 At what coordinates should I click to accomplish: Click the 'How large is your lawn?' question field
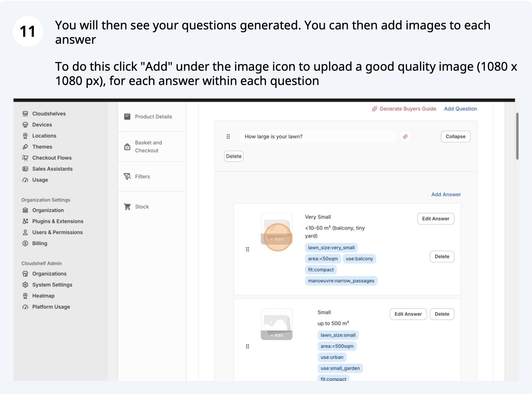[x=319, y=137]
